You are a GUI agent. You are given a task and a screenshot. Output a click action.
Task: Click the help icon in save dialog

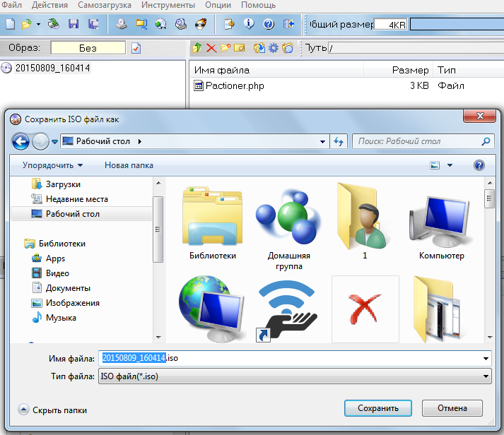click(479, 165)
